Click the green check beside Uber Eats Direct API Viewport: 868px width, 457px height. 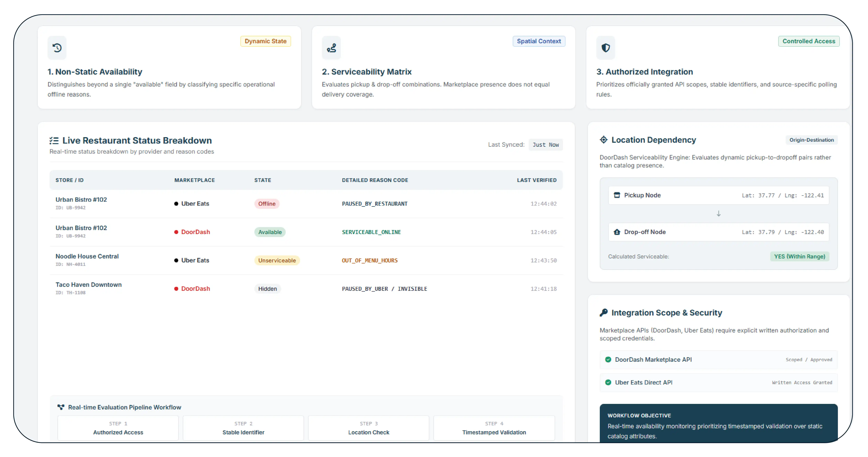pos(608,382)
